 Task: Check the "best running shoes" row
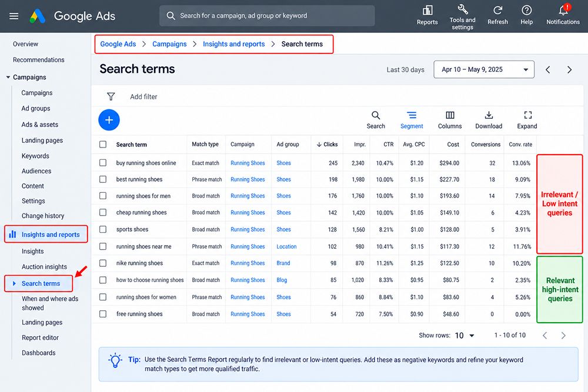(103, 179)
